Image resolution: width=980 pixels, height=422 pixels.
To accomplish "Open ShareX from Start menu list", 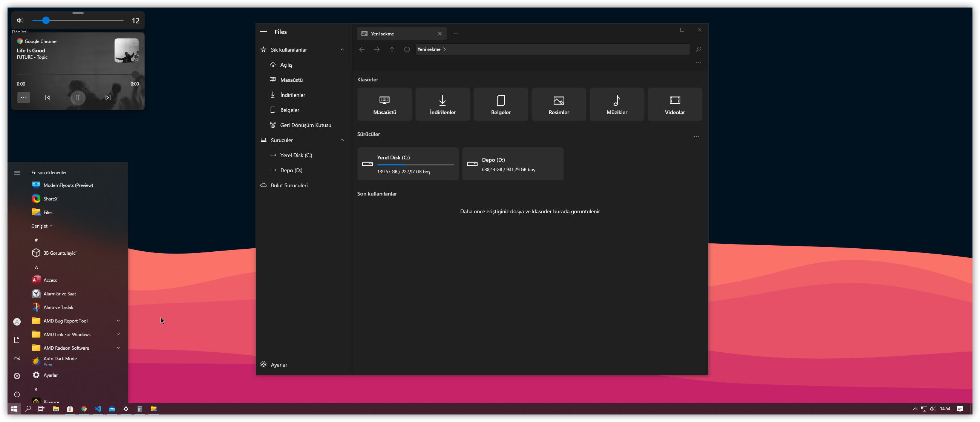I will tap(51, 199).
